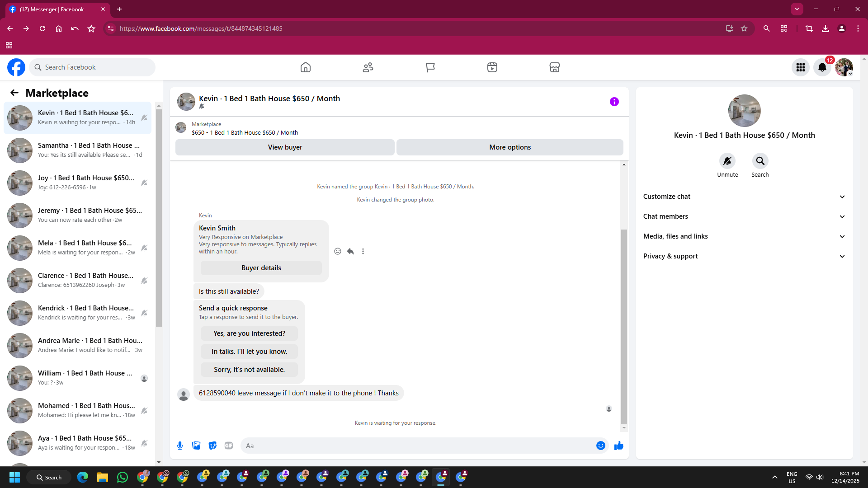Viewport: 868px width, 488px height.
Task: Expand the Chat members section
Action: click(x=744, y=216)
